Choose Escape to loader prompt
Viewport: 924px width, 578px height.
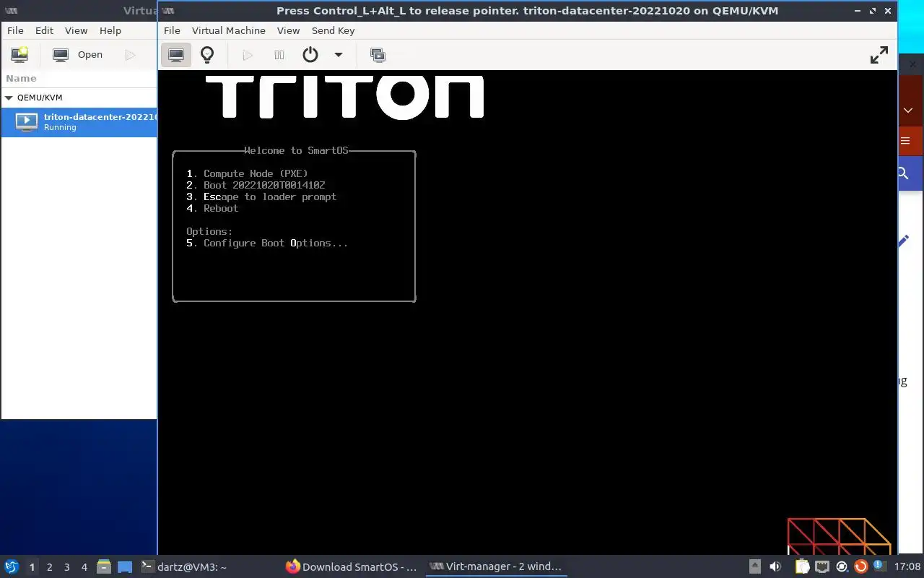[261, 197]
